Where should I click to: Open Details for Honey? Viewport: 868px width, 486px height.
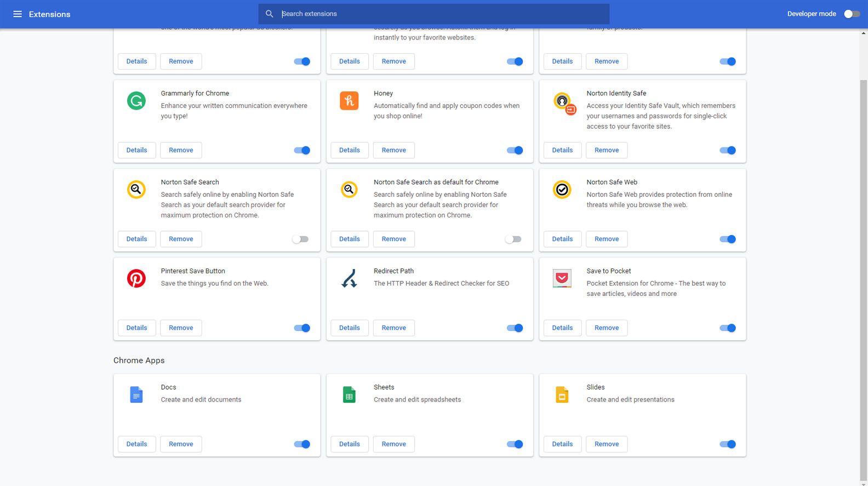point(350,150)
